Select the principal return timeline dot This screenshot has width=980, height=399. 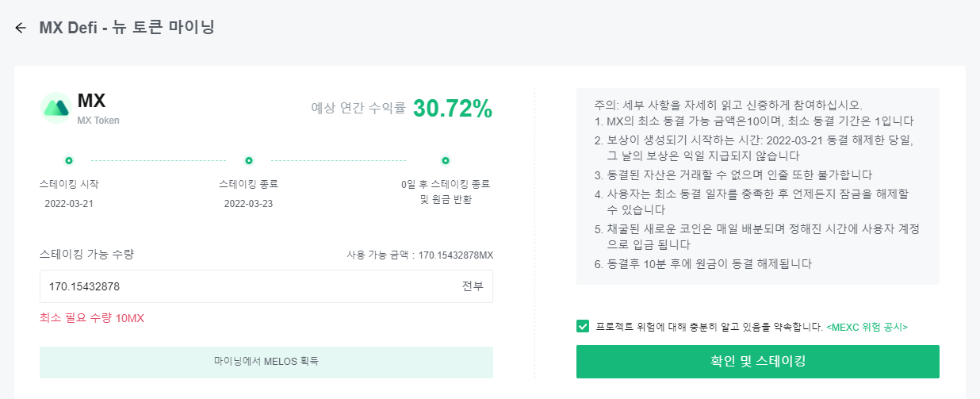[x=446, y=160]
